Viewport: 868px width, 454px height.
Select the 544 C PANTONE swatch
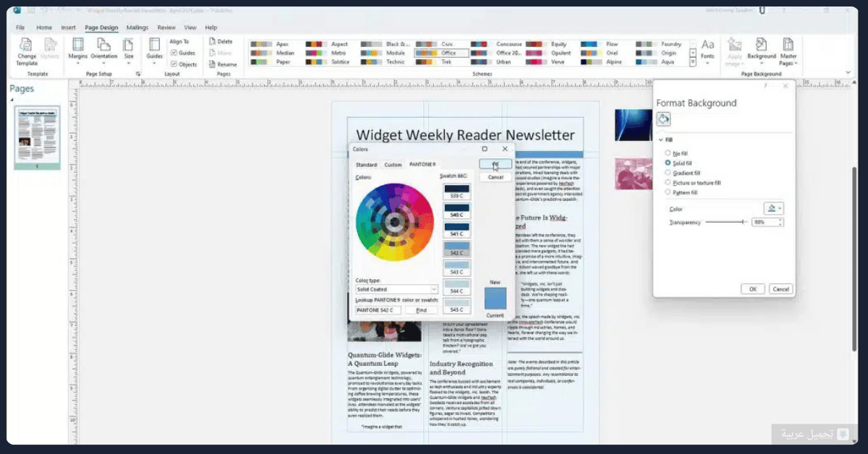[456, 286]
